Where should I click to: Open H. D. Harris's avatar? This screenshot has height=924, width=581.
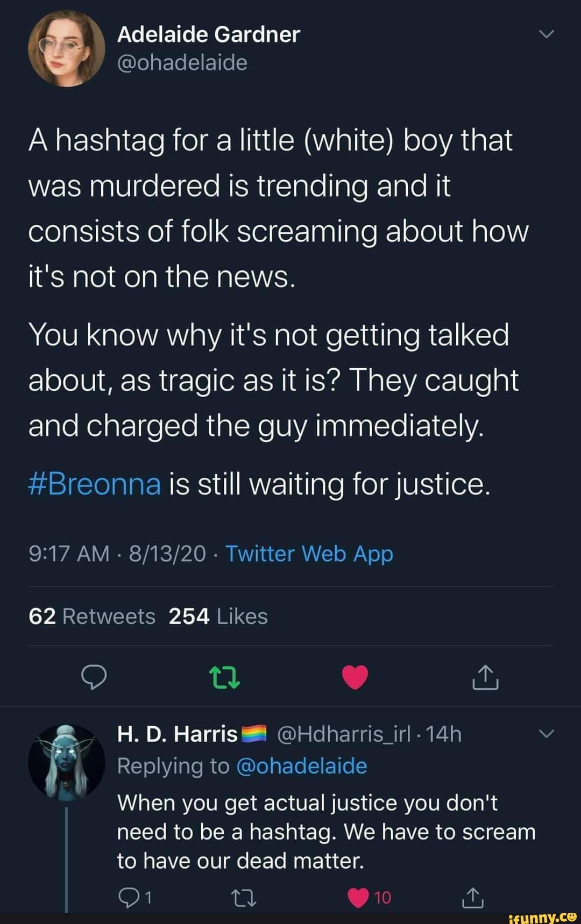pos(66,762)
